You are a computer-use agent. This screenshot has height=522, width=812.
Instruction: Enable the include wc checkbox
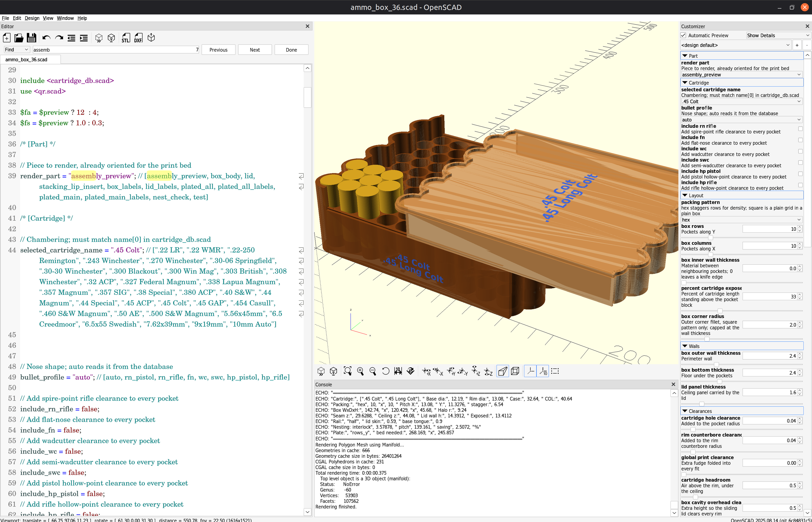point(800,151)
